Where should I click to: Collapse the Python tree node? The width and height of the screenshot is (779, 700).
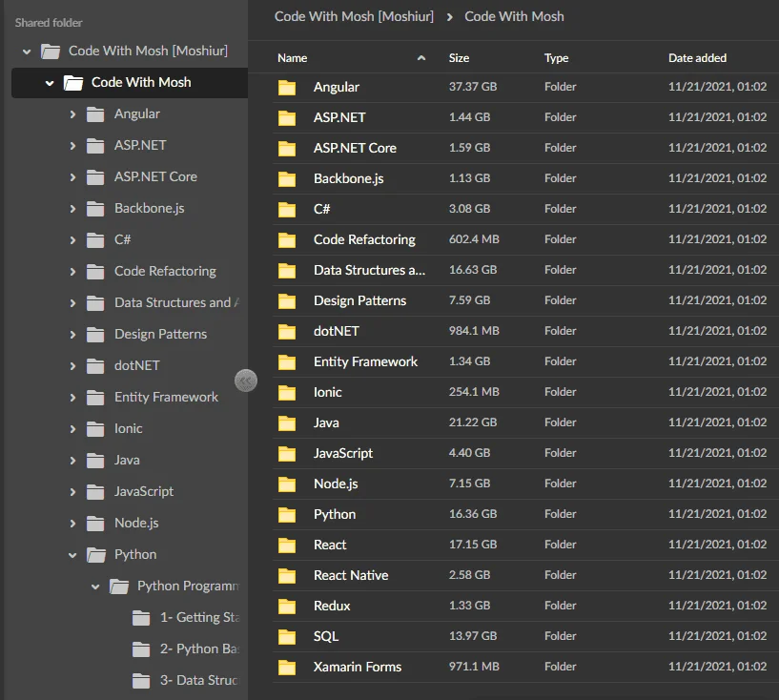[72, 555]
